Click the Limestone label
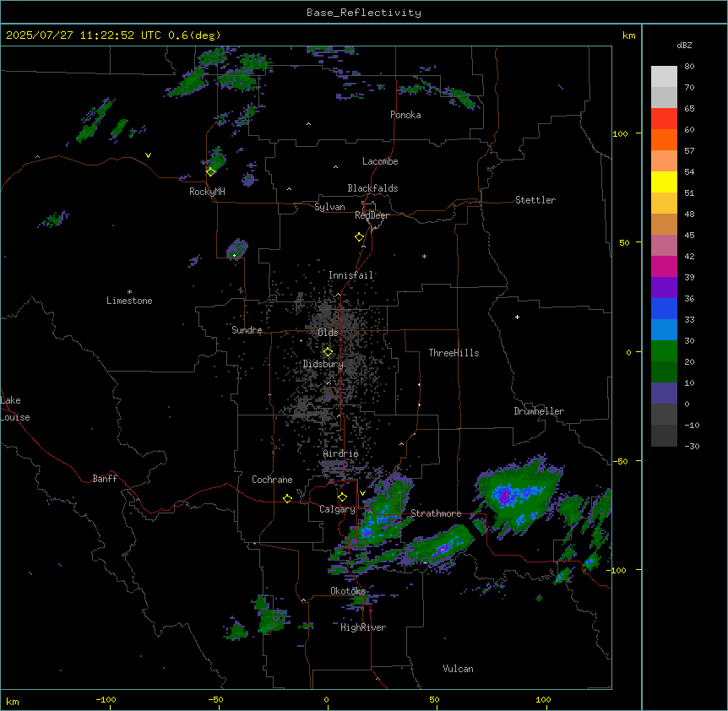This screenshot has width=728, height=711. pos(129,301)
